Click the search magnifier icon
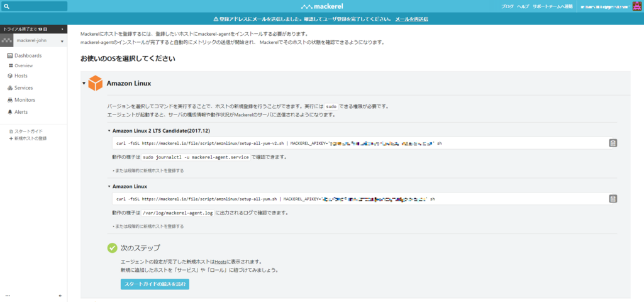The height and width of the screenshot is (302, 644). [6, 6]
